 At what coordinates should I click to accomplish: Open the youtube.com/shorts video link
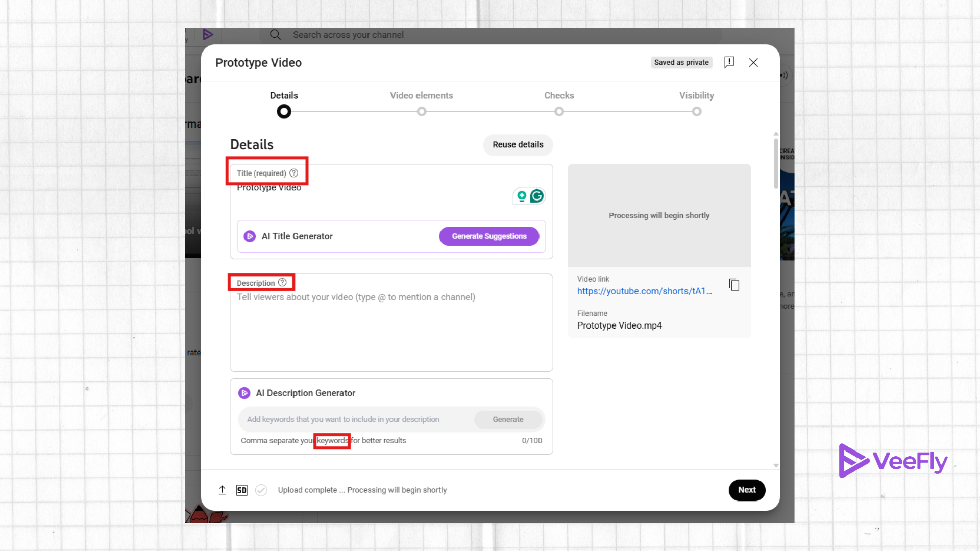click(x=644, y=291)
